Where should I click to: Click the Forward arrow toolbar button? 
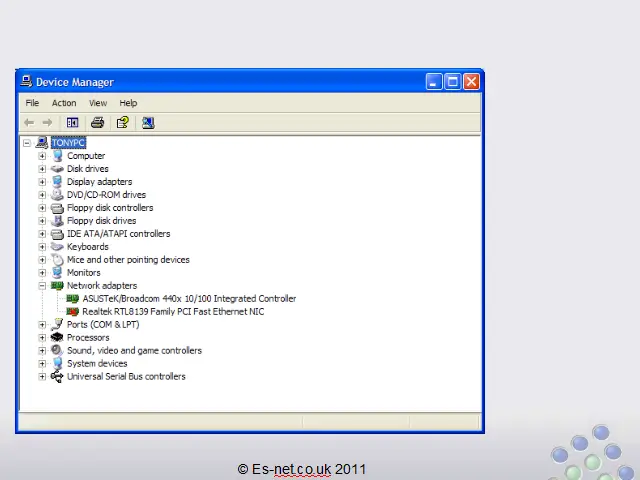pyautogui.click(x=47, y=122)
